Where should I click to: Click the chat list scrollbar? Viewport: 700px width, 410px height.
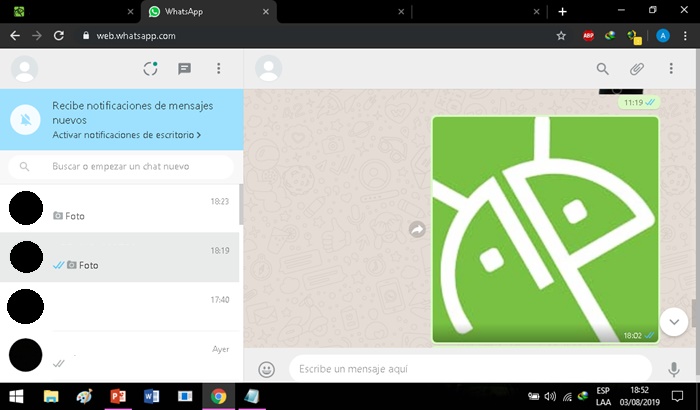point(241,204)
